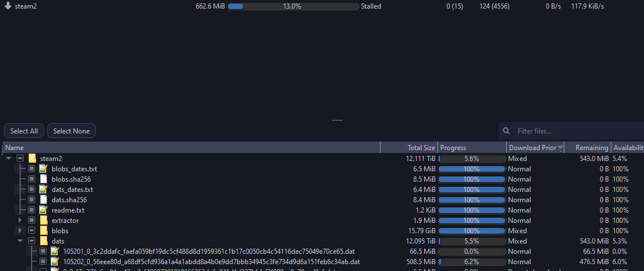Click the blobs folder icon
The height and width of the screenshot is (271, 644).
click(44, 231)
